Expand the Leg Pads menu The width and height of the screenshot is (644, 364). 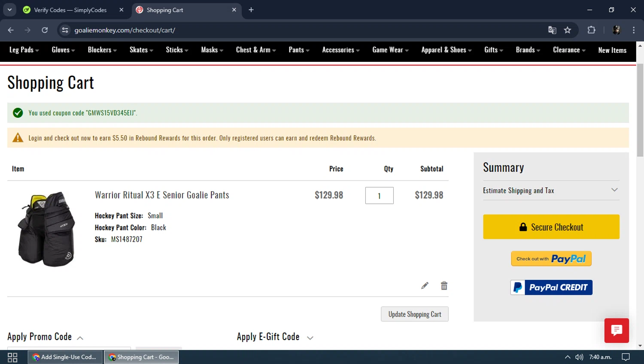pyautogui.click(x=24, y=50)
